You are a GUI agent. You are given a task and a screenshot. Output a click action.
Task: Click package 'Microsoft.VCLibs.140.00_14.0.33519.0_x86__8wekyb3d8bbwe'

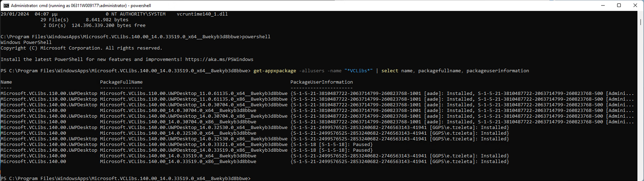(178, 162)
